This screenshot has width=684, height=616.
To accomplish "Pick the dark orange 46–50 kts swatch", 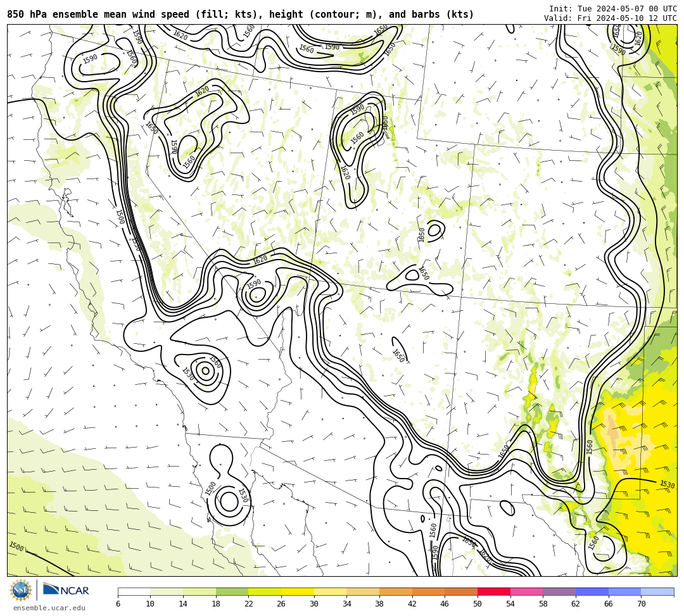I will point(461,591).
